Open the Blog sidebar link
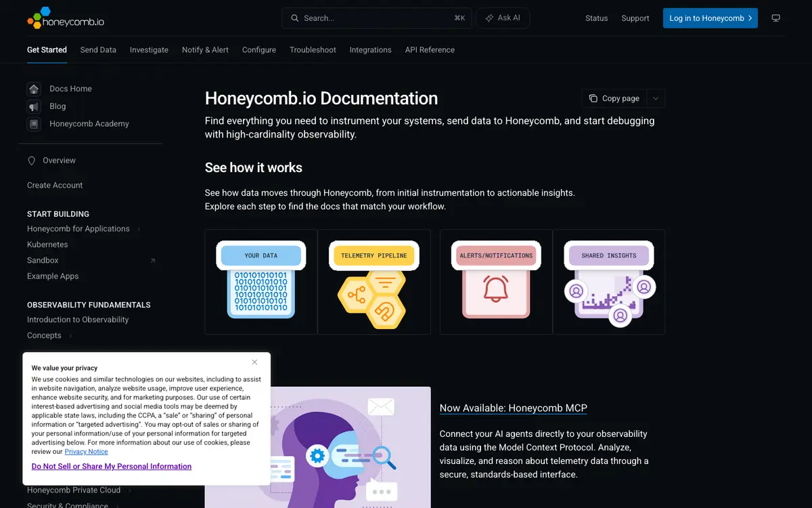Viewport: 812px width, 508px height. 58,106
